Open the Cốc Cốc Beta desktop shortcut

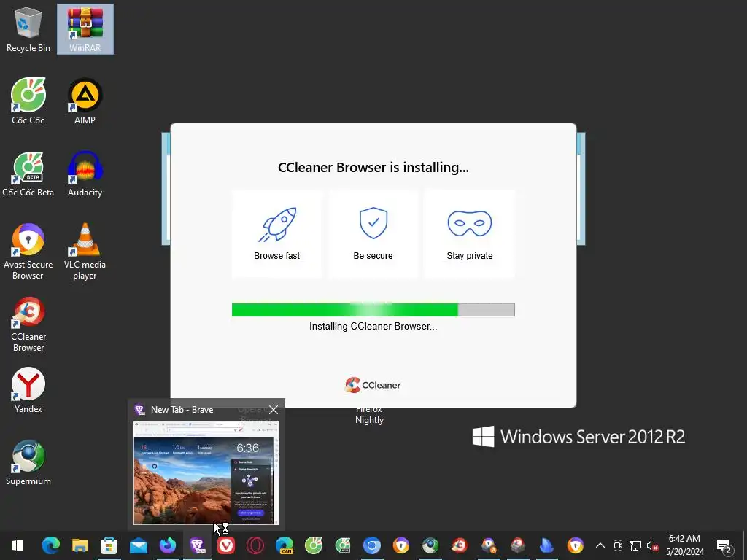pos(28,174)
